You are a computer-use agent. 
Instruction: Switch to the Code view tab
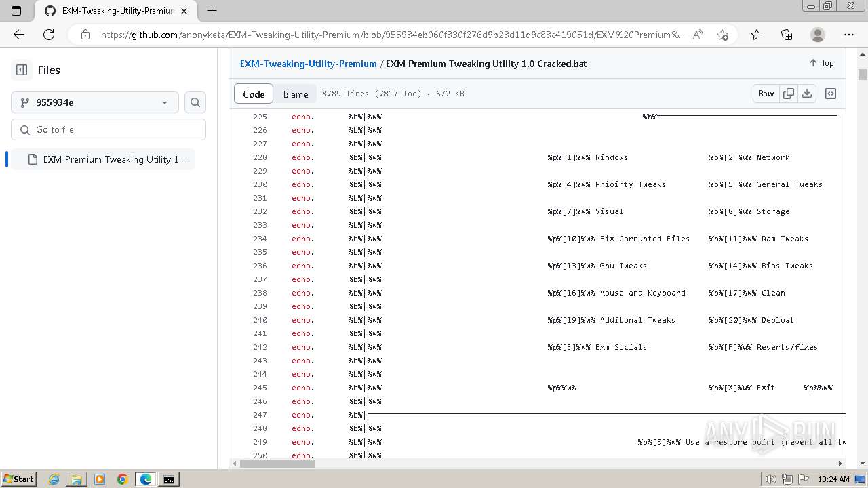coord(254,94)
